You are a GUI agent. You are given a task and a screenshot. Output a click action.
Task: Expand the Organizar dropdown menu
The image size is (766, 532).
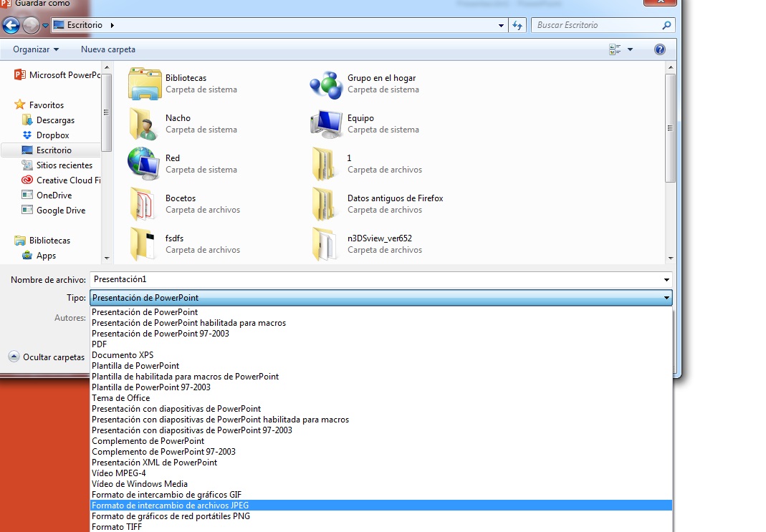(36, 49)
